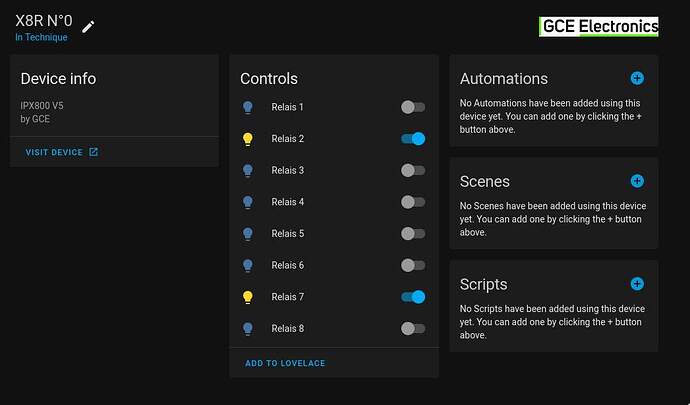Switch on the Relais 6 toggle
The image size is (690, 405).
(413, 265)
